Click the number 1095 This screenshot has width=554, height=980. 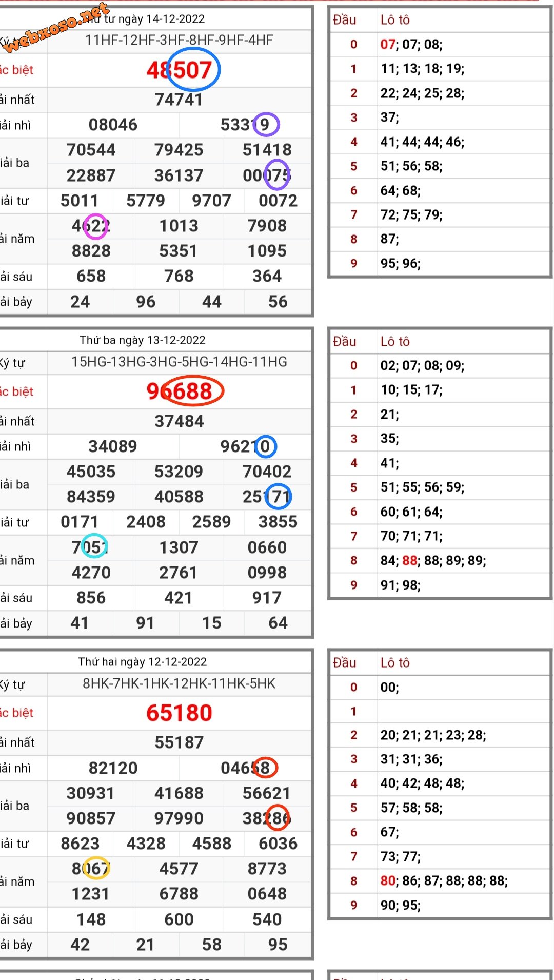click(x=267, y=251)
